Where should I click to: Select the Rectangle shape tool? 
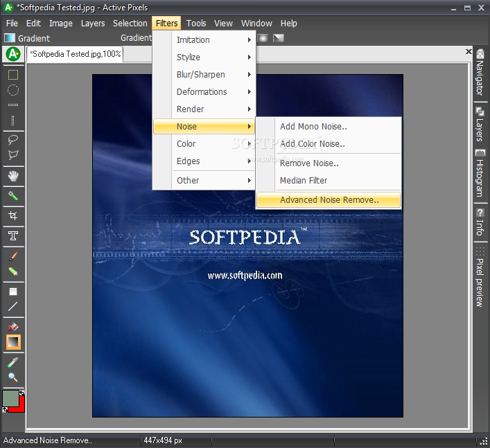(12, 292)
